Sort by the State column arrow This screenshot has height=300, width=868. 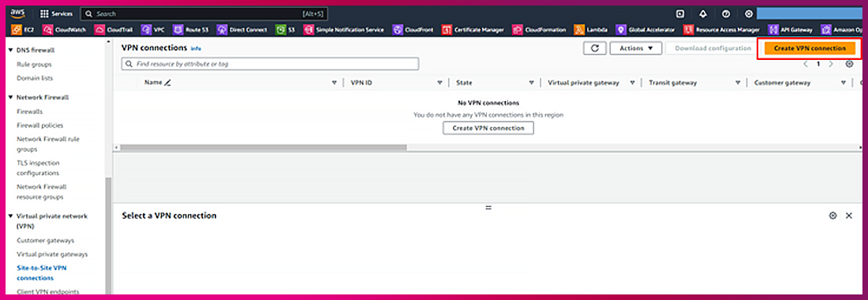click(x=531, y=83)
